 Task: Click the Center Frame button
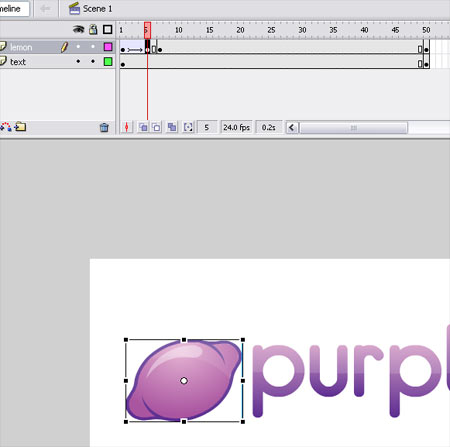pos(126,127)
